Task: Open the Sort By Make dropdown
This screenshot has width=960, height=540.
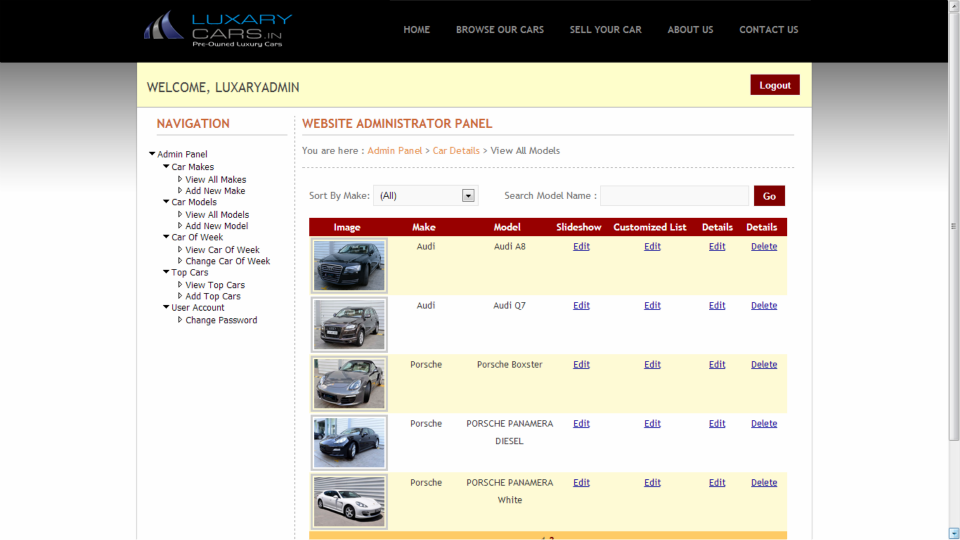Action: coord(426,195)
